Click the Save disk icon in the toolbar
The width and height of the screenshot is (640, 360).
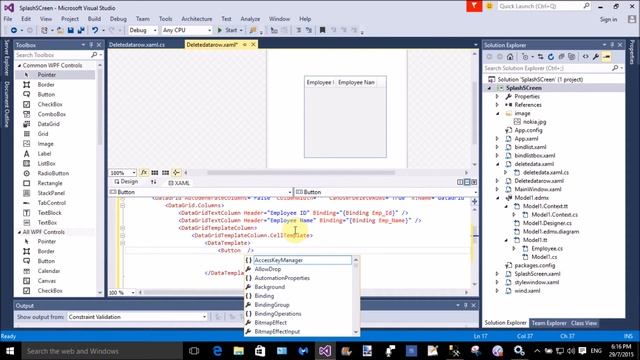click(71, 30)
